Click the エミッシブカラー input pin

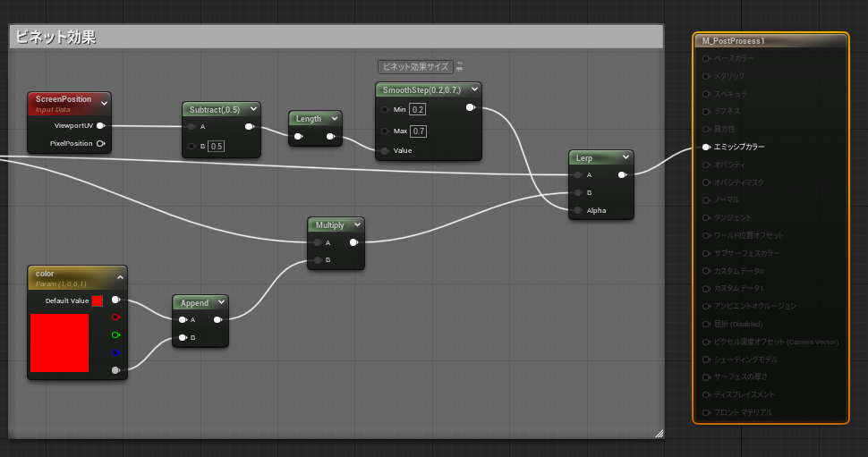point(706,147)
